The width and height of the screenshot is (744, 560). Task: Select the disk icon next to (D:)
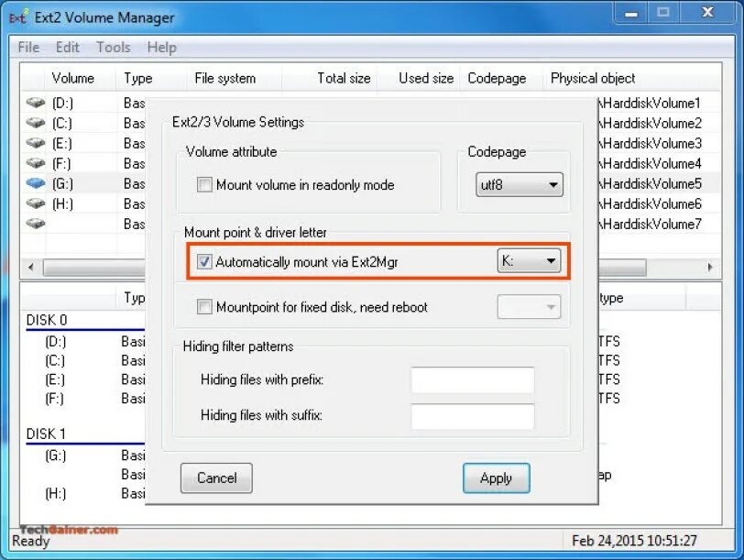pos(34,103)
